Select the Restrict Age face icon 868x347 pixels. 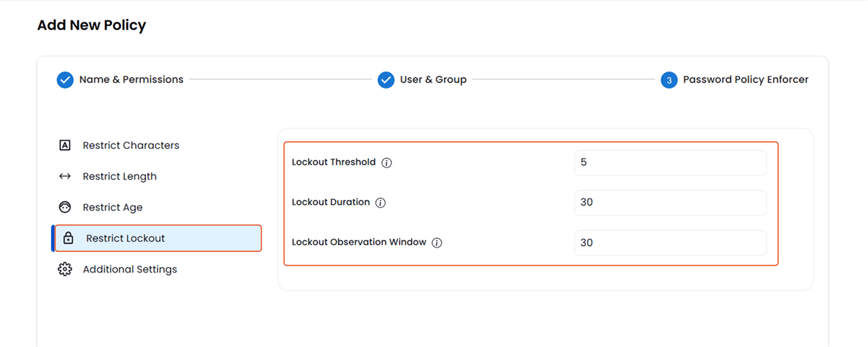tap(65, 207)
